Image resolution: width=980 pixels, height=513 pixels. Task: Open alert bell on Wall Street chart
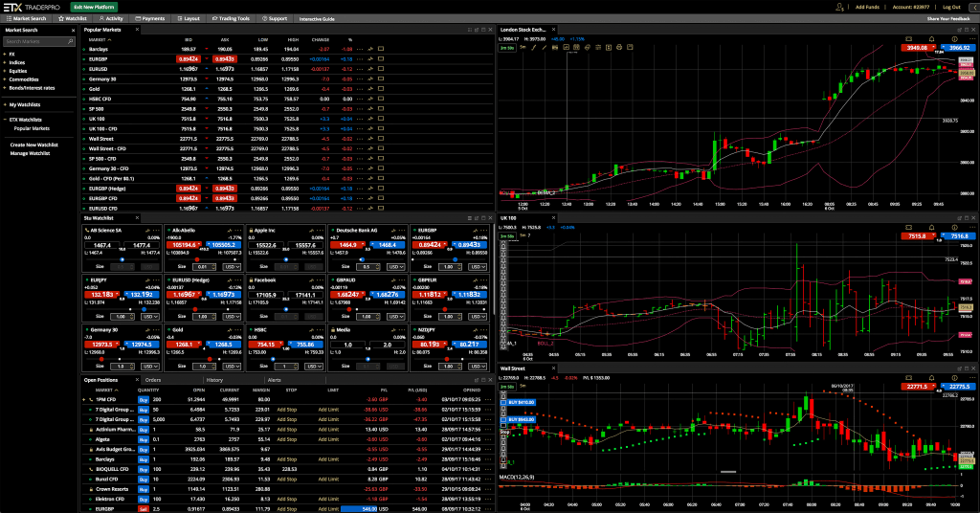pos(931,377)
